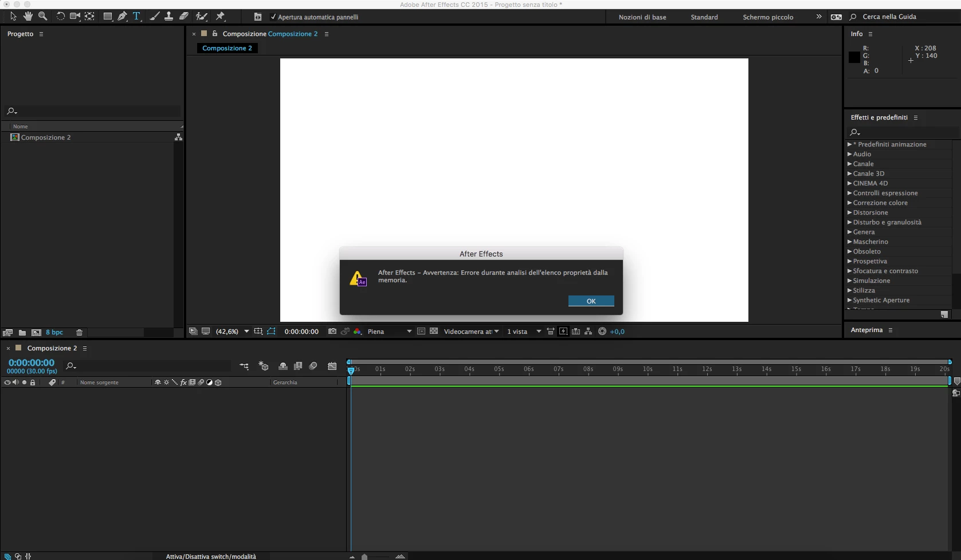Select the Selection arrow tool

pyautogui.click(x=14, y=17)
